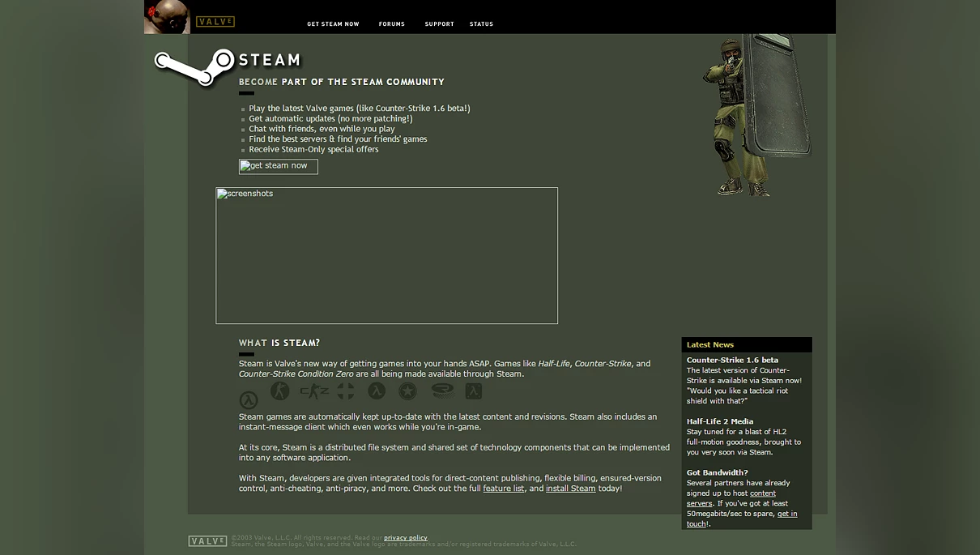Click the STEAM title text

coord(270,61)
